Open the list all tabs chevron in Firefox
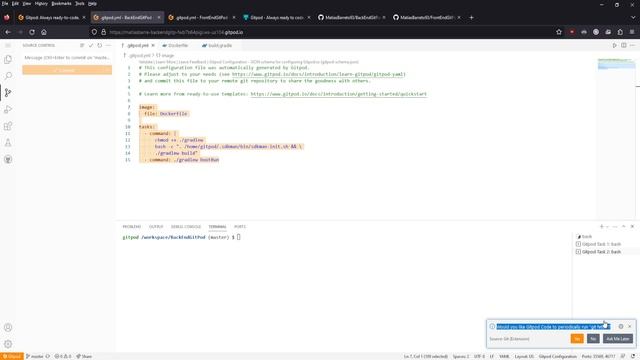This screenshot has height=360, width=640. (633, 18)
